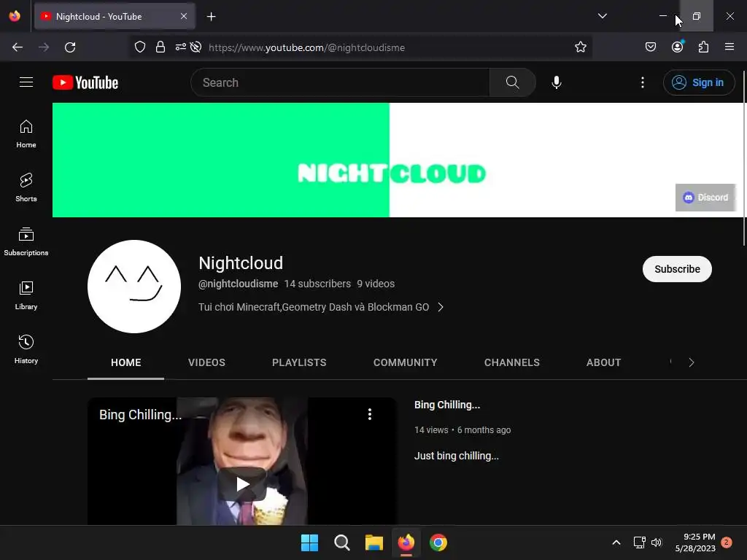This screenshot has height=560, width=747.
Task: Subscribe to the Nightcloud channel
Action: pos(677,269)
